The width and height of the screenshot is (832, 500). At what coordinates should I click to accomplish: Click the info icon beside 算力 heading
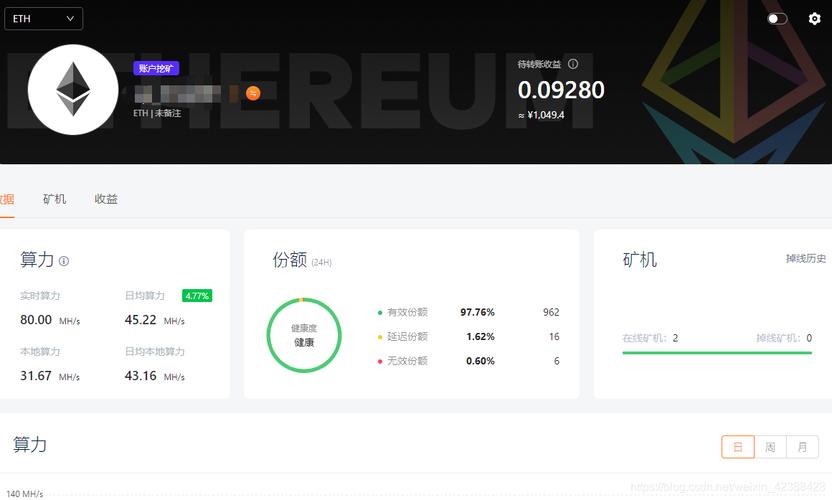(64, 261)
